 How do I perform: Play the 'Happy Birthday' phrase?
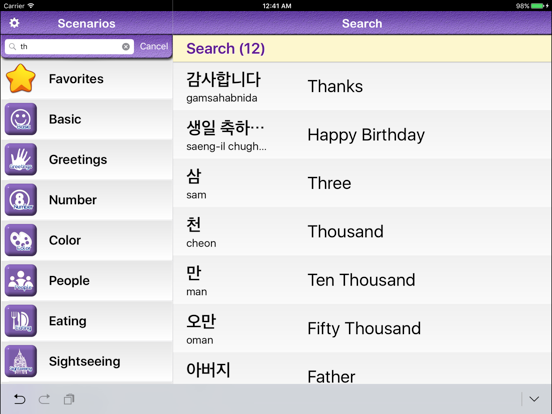tap(366, 135)
